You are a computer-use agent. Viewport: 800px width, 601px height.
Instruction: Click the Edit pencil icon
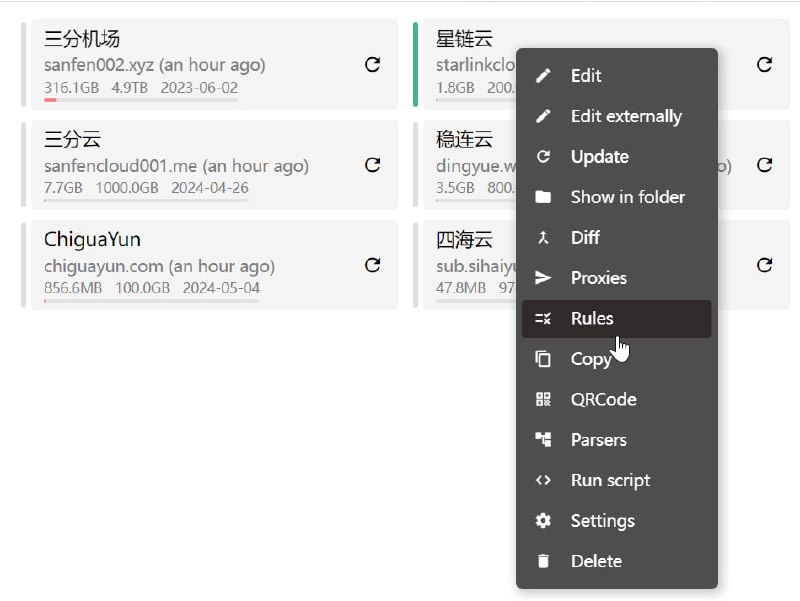point(543,75)
